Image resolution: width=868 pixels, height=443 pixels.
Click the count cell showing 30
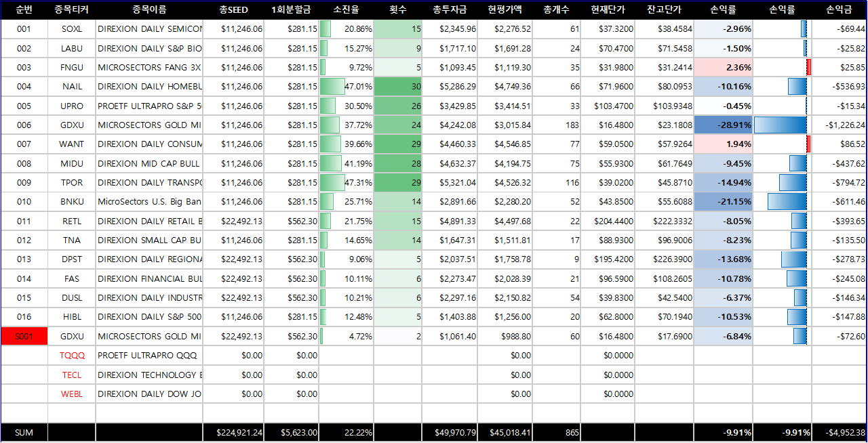point(398,87)
